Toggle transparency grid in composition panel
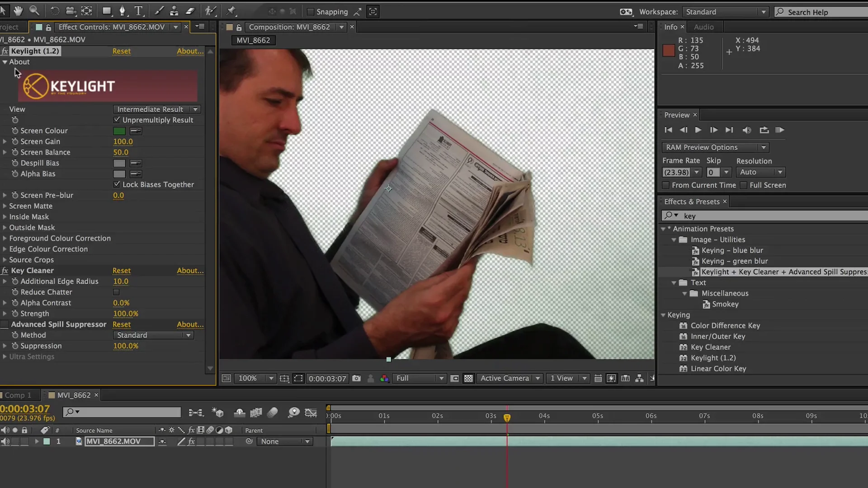 (x=468, y=378)
